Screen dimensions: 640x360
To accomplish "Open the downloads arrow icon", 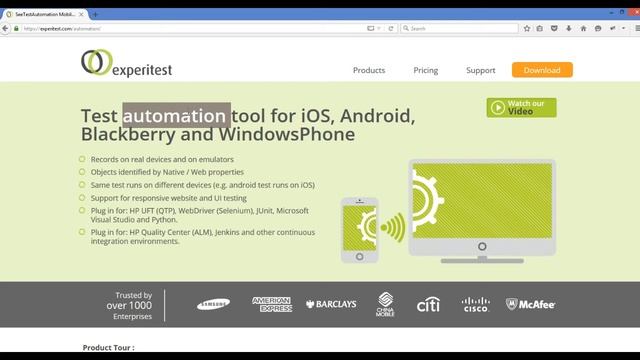I will (x=569, y=29).
